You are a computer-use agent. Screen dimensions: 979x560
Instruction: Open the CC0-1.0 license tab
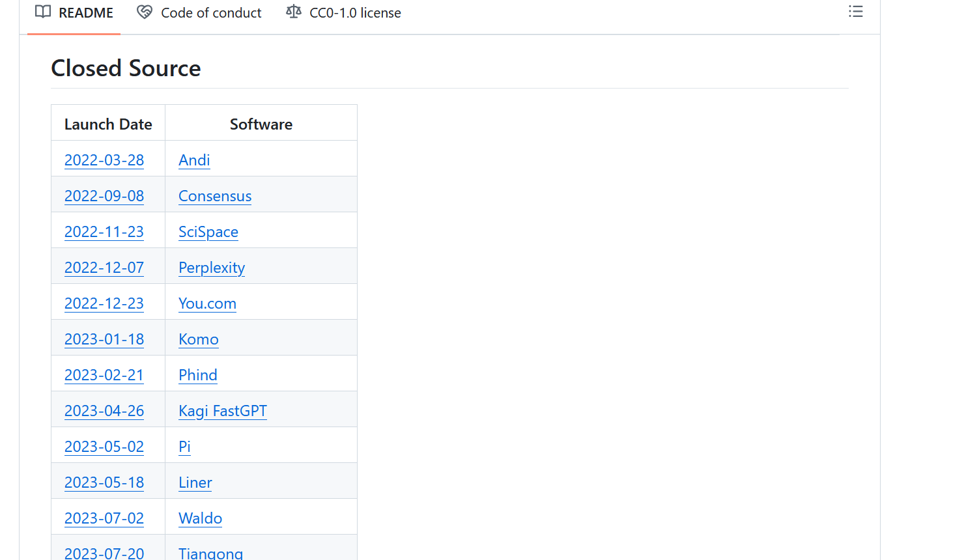tap(344, 13)
